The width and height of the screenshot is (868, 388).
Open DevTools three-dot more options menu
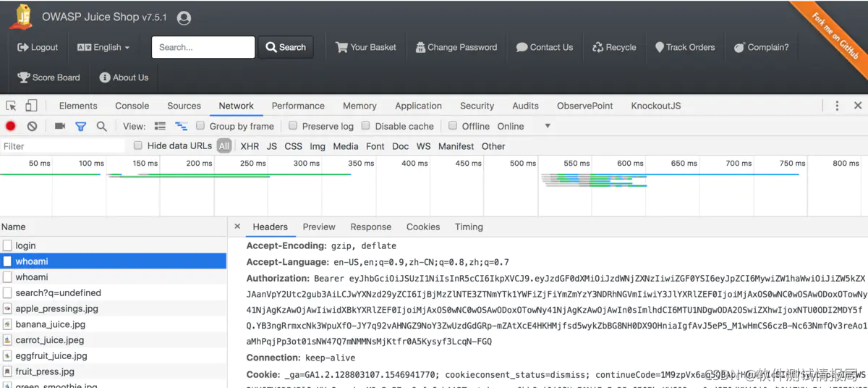[837, 106]
